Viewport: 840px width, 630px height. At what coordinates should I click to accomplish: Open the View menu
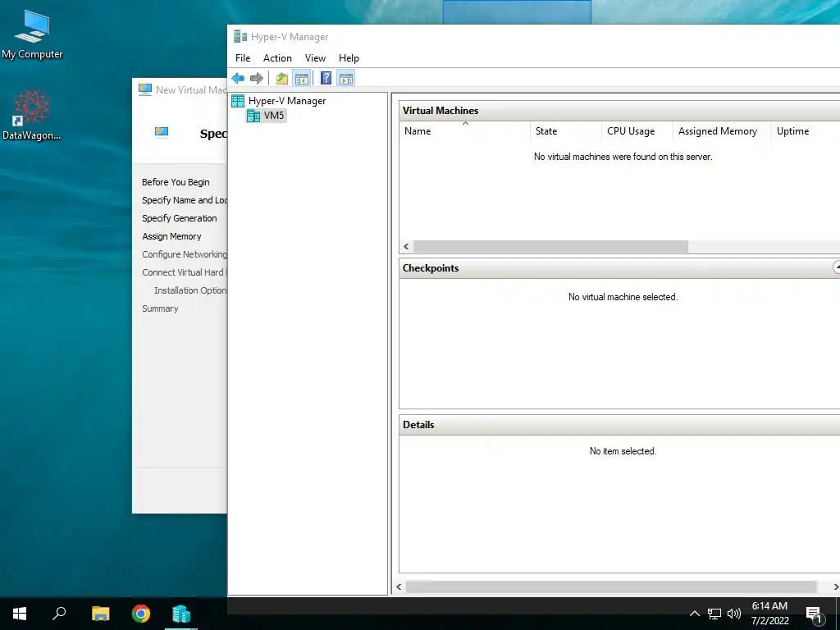coord(315,58)
